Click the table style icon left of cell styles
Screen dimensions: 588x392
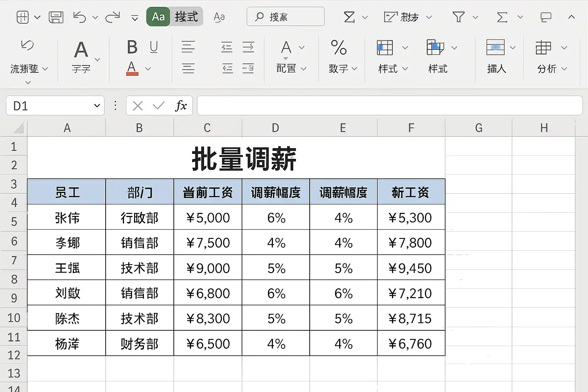click(x=385, y=48)
